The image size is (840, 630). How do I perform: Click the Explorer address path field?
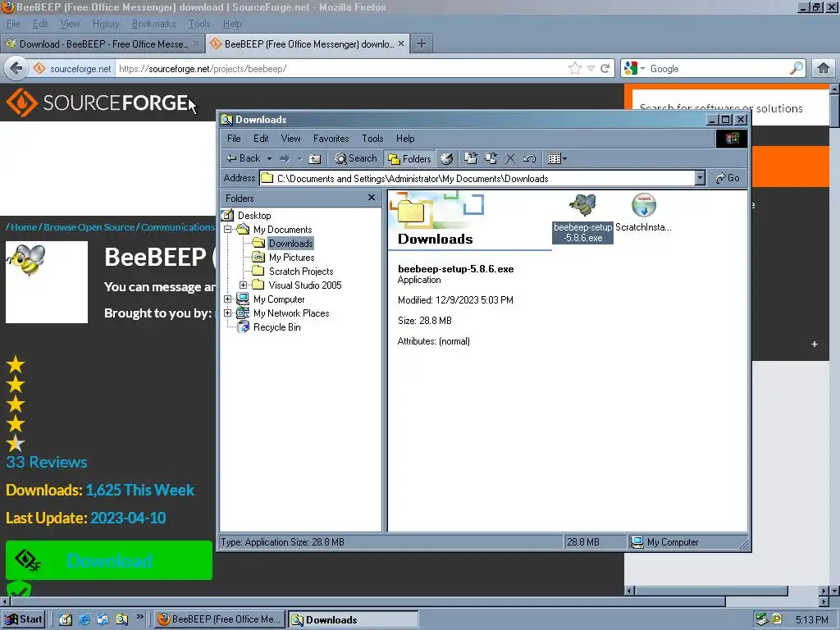(477, 178)
